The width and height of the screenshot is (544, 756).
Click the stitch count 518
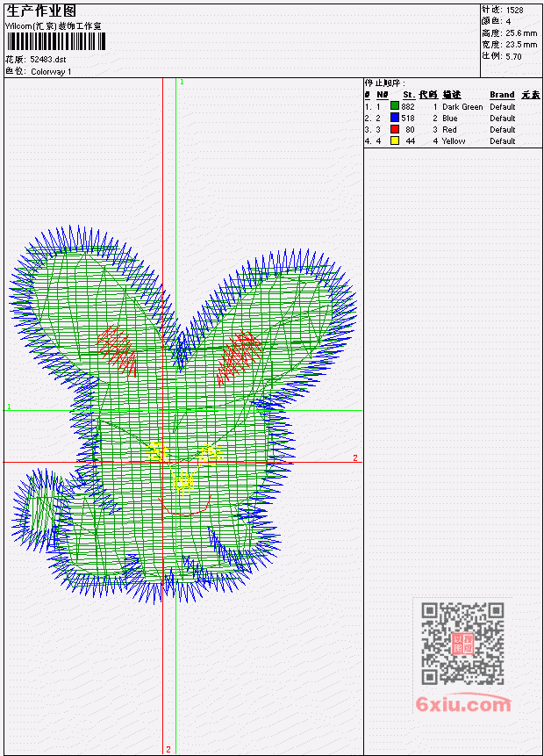(x=408, y=119)
